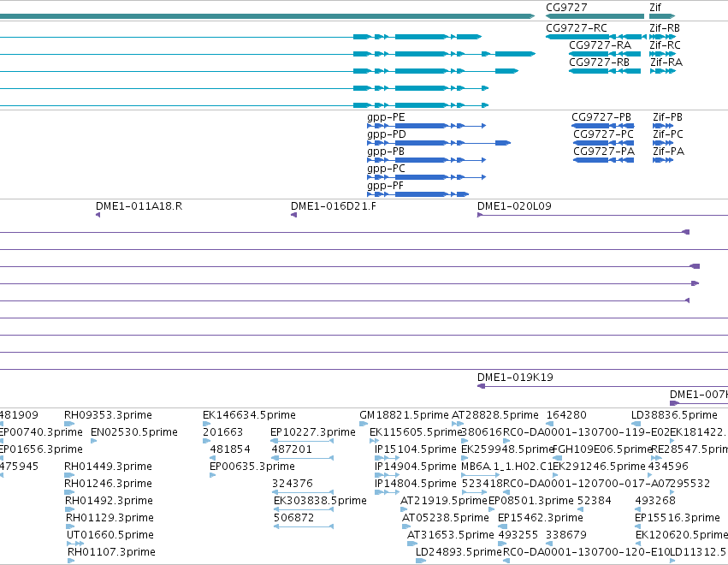The image size is (728, 565).
Task: Select the gpp-PB protein label
Action: pos(385,152)
